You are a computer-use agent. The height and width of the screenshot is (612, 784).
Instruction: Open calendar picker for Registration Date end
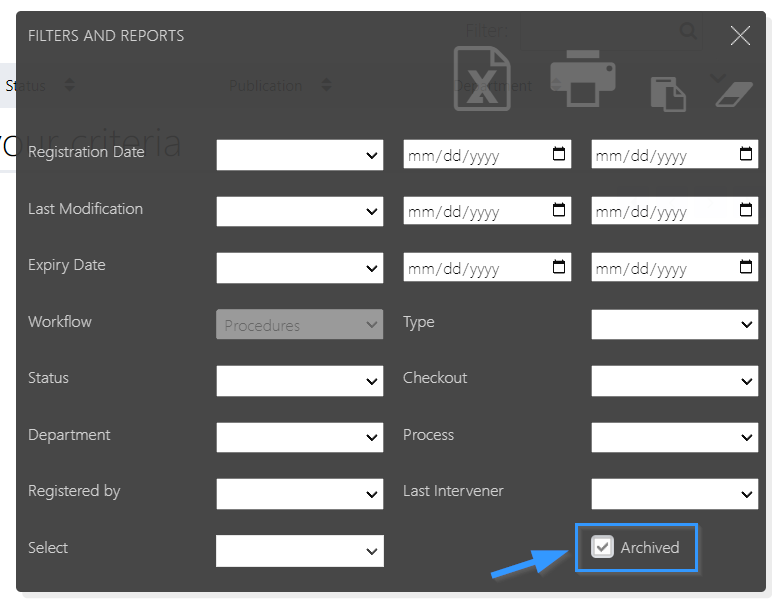(x=746, y=154)
